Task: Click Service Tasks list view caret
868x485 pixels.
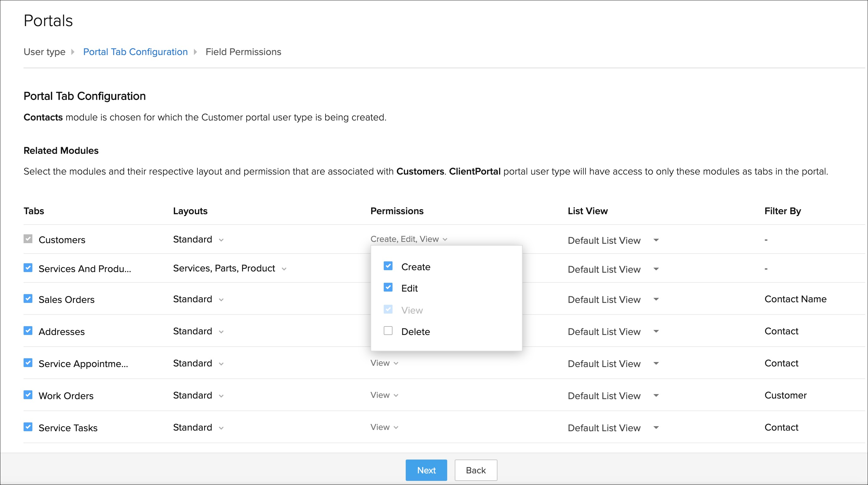Action: (656, 427)
